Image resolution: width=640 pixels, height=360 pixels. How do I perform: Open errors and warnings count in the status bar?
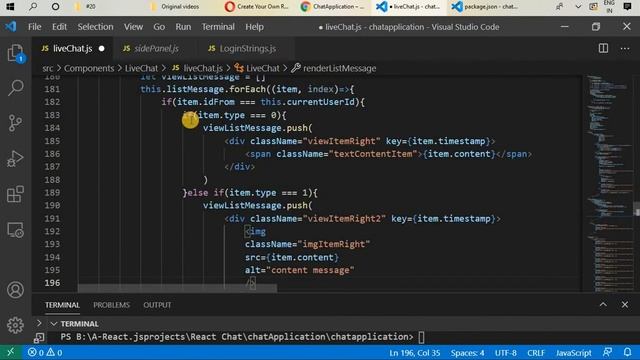[x=45, y=352]
